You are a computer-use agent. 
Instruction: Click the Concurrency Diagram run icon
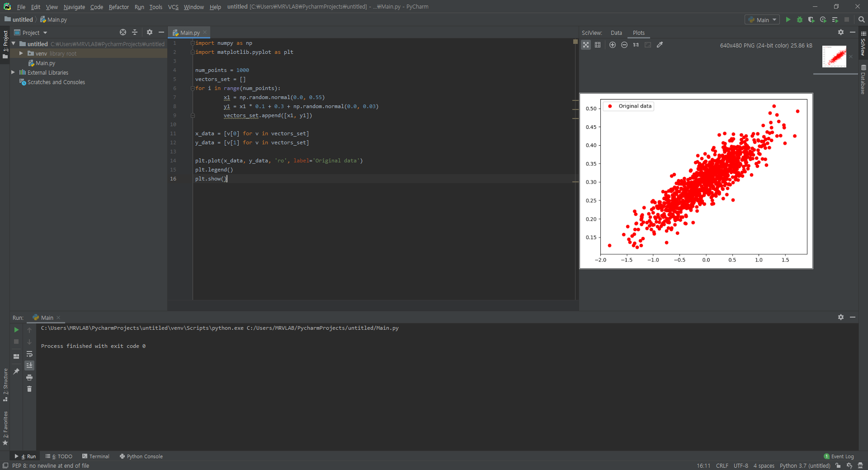(835, 20)
